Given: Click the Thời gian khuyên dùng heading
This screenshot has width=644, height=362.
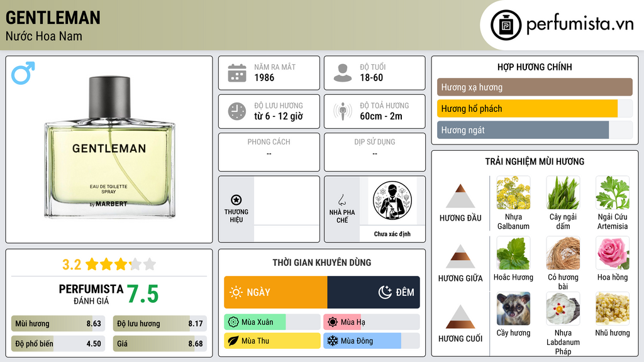Looking at the screenshot, I should tap(322, 263).
